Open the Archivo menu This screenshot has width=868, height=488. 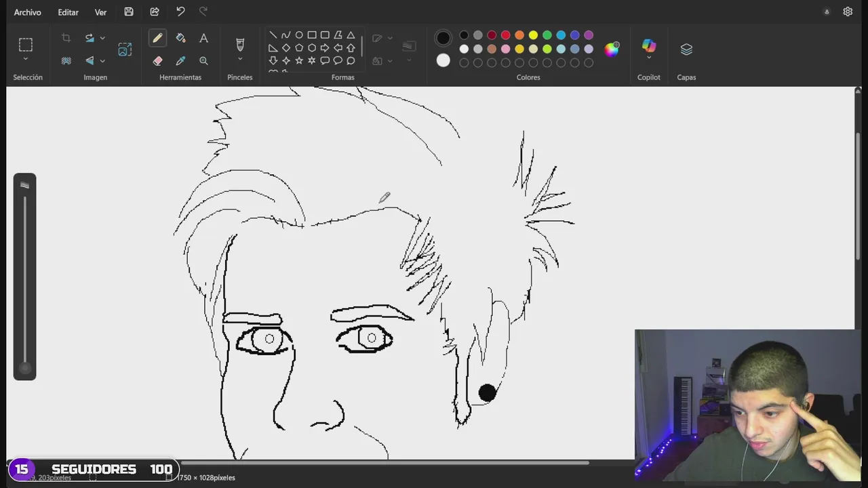point(27,12)
